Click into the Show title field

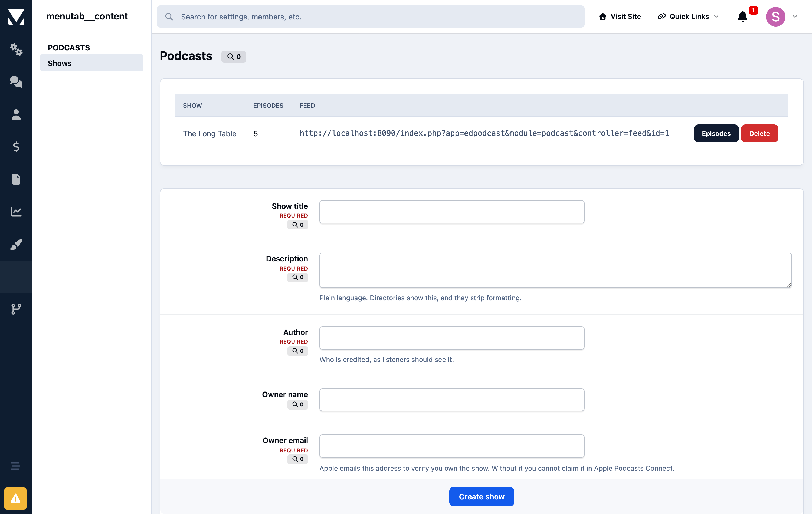[452, 212]
